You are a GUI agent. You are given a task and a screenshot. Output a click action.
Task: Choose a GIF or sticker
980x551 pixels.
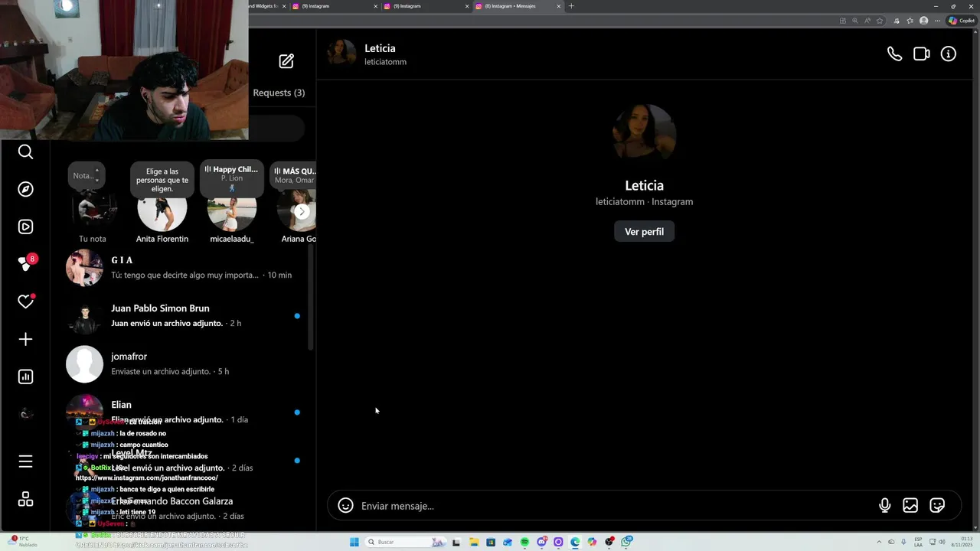click(x=937, y=506)
